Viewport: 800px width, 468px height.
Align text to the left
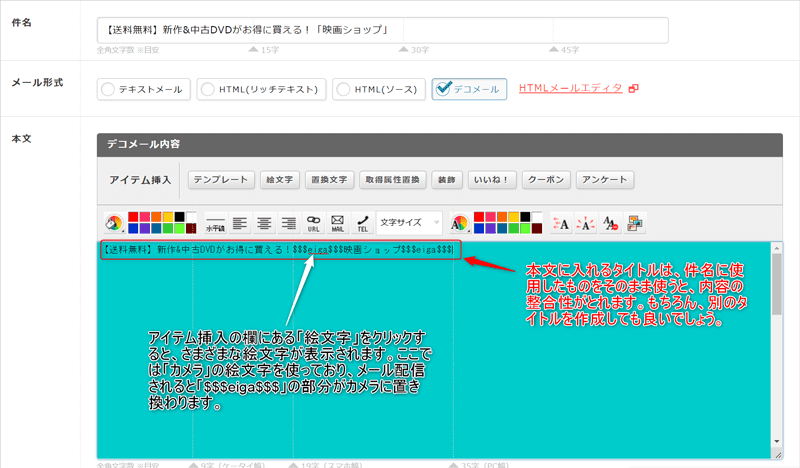[239, 222]
